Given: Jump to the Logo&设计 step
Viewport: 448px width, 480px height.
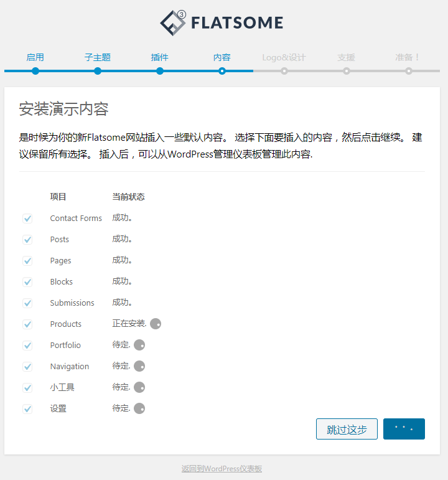Looking at the screenshot, I should [284, 57].
